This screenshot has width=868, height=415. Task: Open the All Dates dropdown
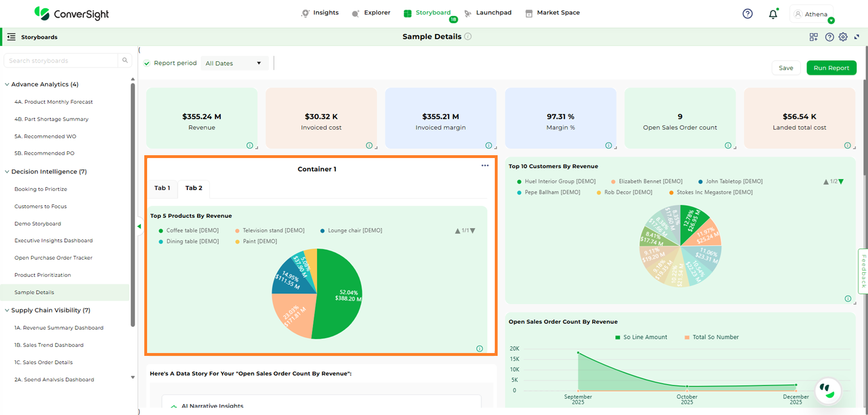pos(234,63)
